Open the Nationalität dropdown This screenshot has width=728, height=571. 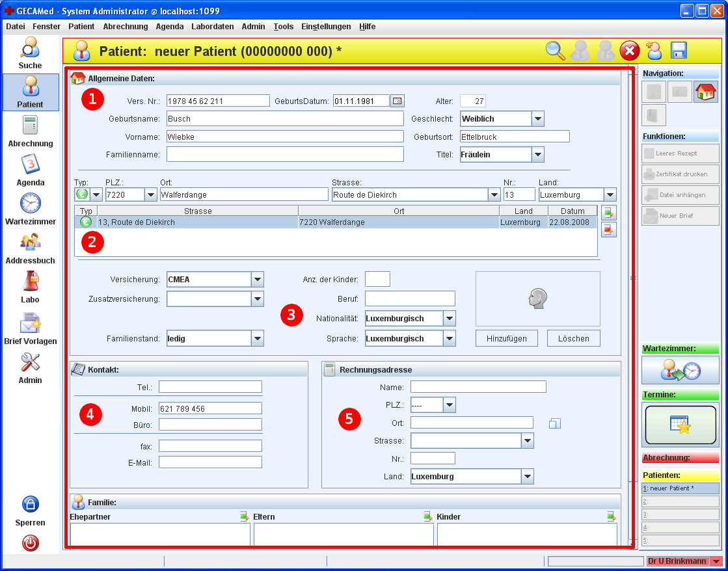[x=449, y=319]
